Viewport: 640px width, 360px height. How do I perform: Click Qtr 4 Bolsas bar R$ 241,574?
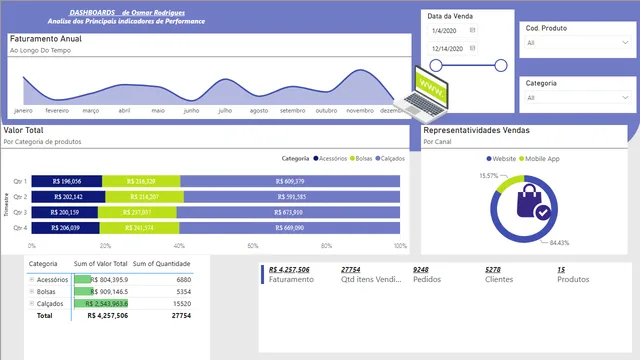click(x=139, y=228)
